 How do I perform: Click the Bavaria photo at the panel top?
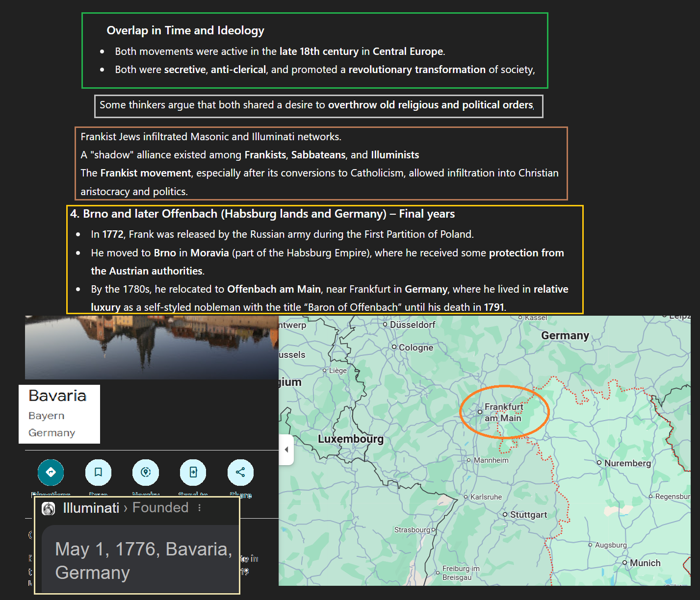(x=152, y=347)
